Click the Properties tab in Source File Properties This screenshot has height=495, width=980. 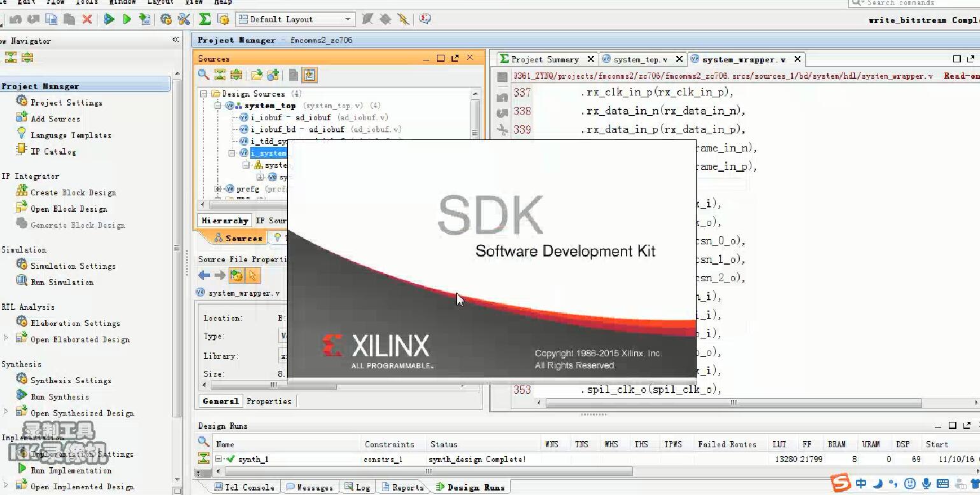point(269,401)
